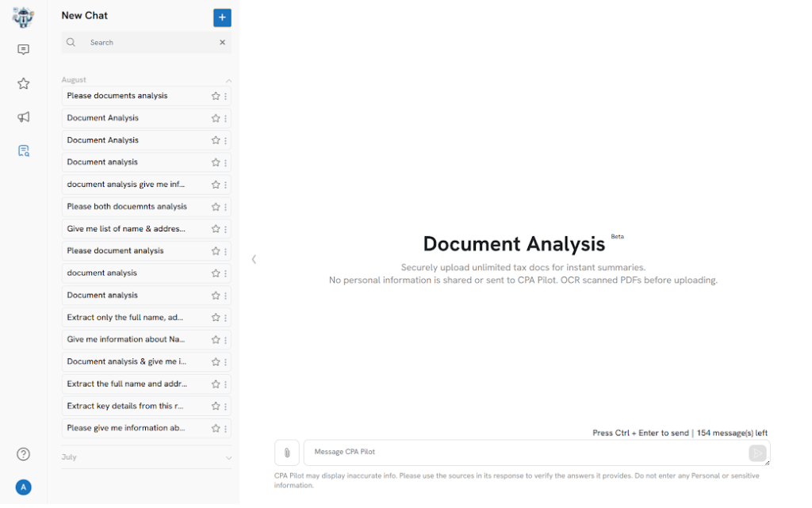The width and height of the screenshot is (812, 508).
Task: Open the chat messages icon in sidebar
Action: pyautogui.click(x=23, y=49)
